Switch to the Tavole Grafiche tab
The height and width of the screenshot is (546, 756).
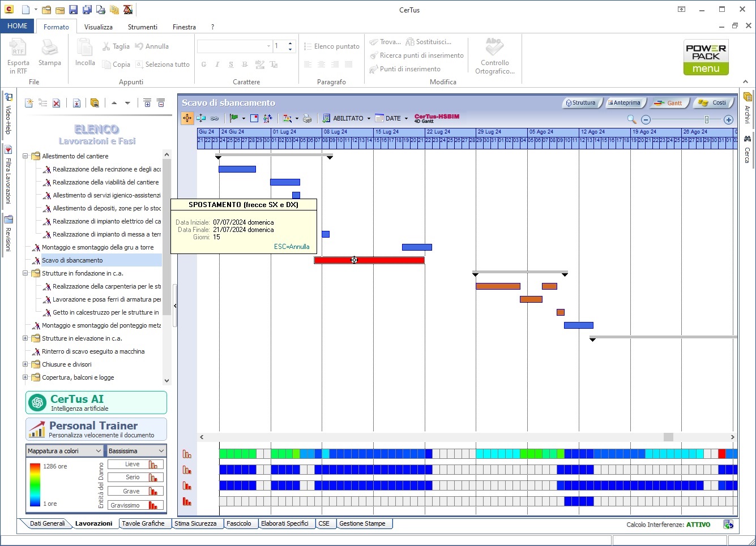(x=143, y=523)
